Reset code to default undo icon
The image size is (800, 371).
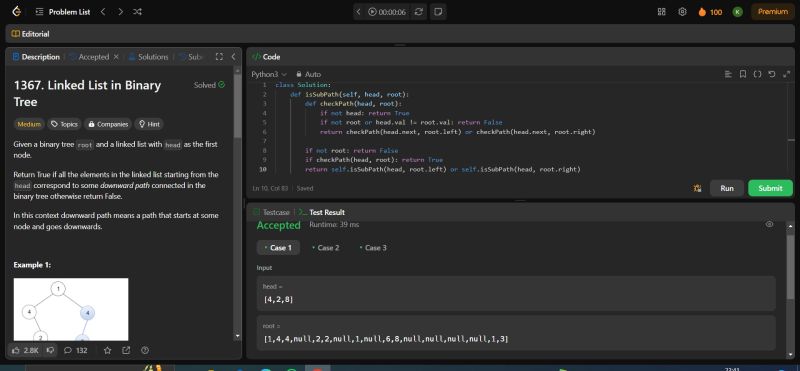(772, 75)
